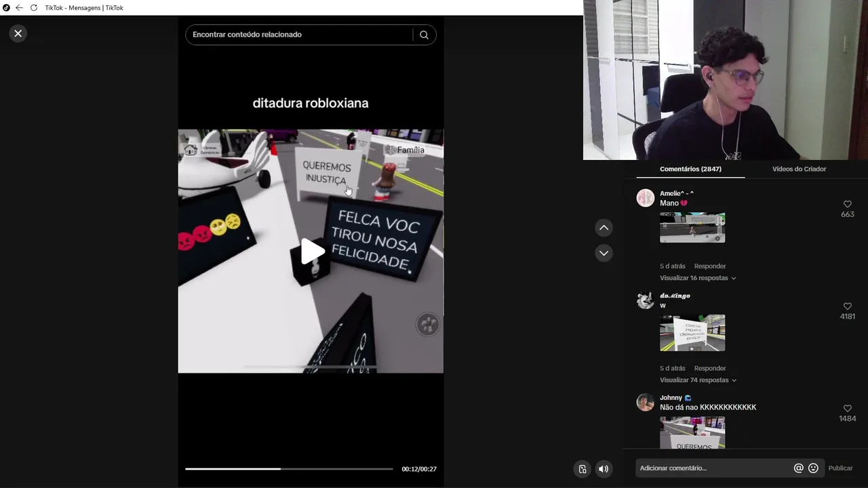Switch to Vídeos do Criador tab
The height and width of the screenshot is (488, 868).
coord(799,169)
